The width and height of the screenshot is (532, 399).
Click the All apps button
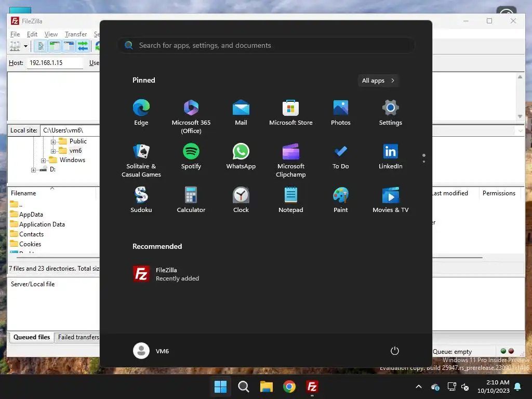[378, 81]
